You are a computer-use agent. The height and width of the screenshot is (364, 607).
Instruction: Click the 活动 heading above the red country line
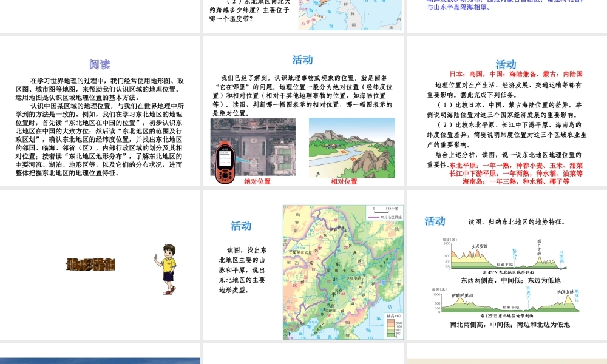point(506,64)
